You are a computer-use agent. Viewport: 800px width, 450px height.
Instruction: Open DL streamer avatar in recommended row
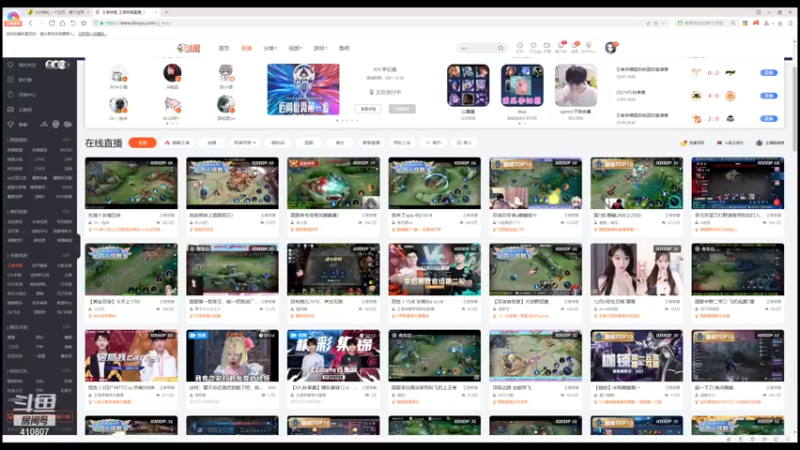[x=118, y=105]
